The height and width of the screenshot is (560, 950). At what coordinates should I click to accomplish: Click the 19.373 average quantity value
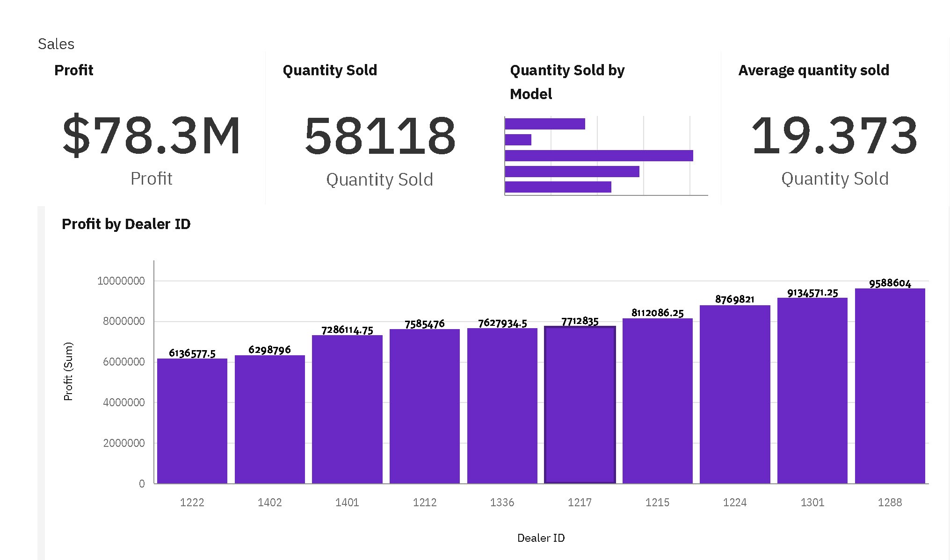(x=834, y=136)
